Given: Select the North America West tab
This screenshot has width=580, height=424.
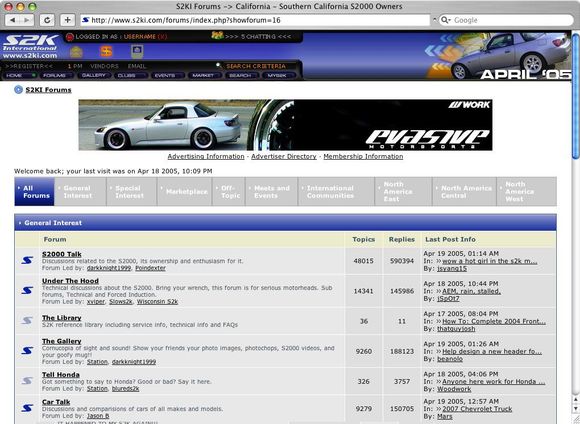Looking at the screenshot, I should 526,192.
